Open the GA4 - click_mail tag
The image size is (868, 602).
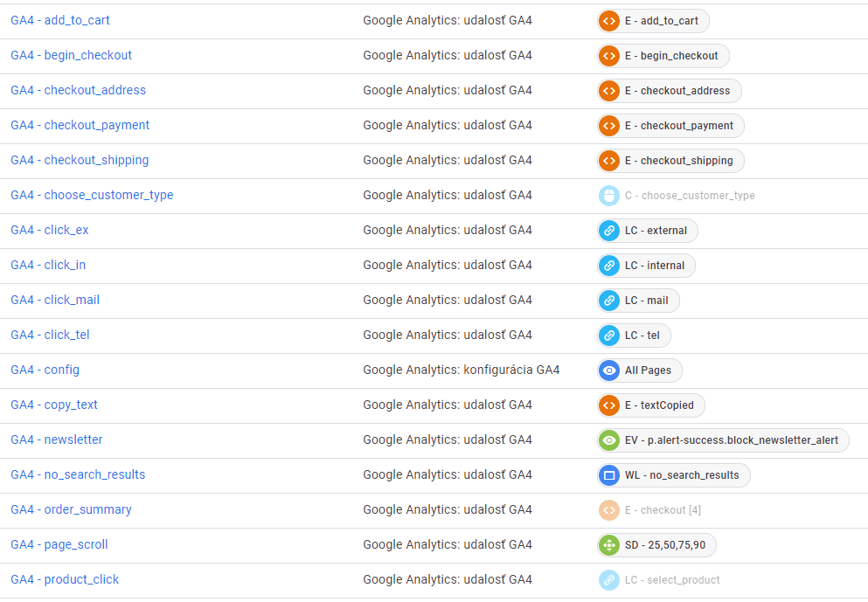click(x=55, y=300)
